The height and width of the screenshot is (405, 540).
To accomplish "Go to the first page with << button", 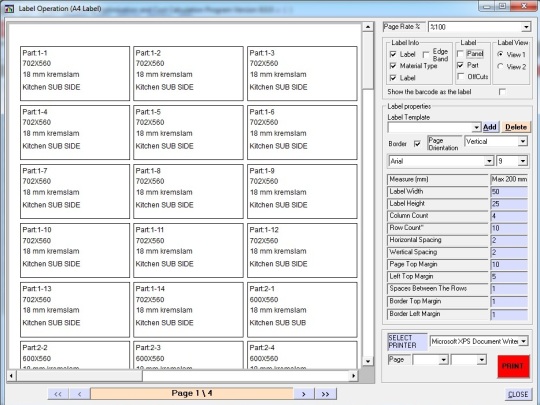I will (x=58, y=394).
